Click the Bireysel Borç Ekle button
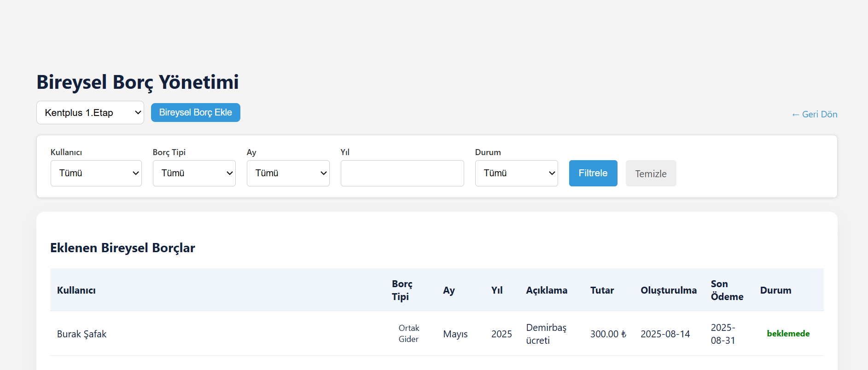The height and width of the screenshot is (370, 868). pyautogui.click(x=195, y=113)
